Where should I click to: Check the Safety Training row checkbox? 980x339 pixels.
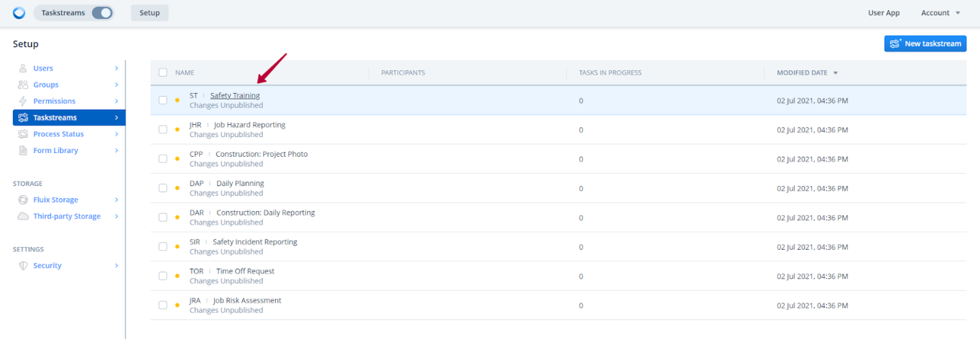tap(163, 100)
